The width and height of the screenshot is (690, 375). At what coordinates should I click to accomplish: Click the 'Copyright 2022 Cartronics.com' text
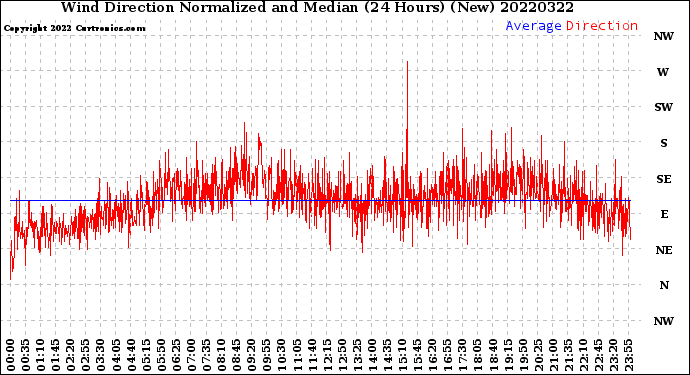click(74, 28)
